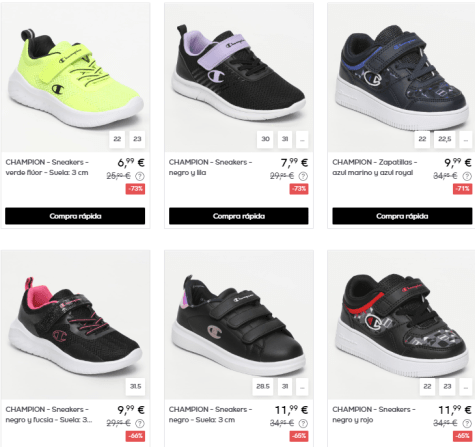Viewport: 475px width, 447px height.
Task: Click price info icon on negro y rojo sneakers
Action: coord(467,423)
